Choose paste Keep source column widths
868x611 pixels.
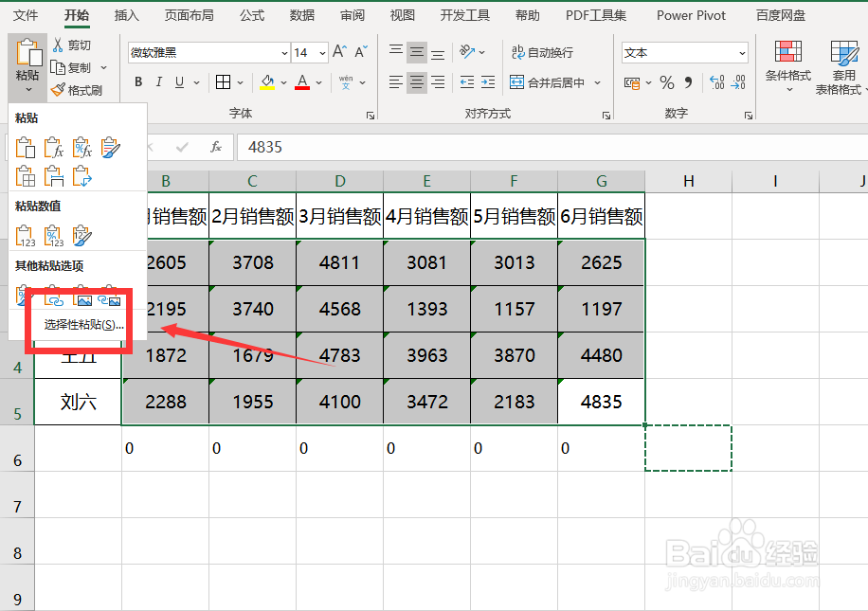click(x=54, y=176)
